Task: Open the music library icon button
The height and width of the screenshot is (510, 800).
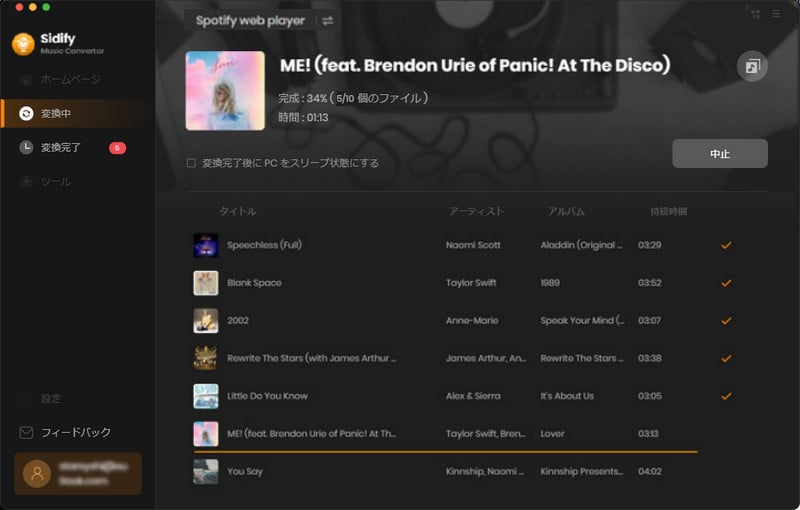Action: [752, 66]
